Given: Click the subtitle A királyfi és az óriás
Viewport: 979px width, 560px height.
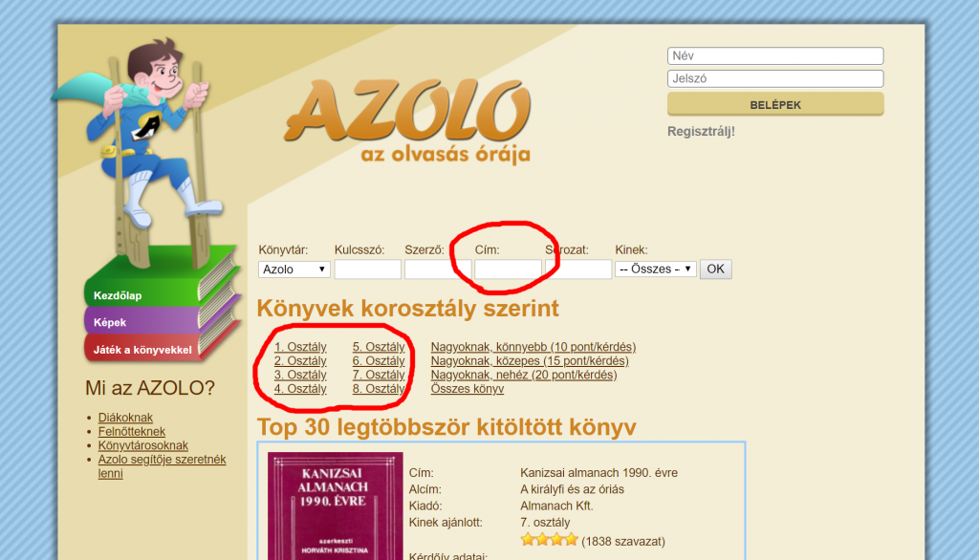Looking at the screenshot, I should click(x=572, y=489).
